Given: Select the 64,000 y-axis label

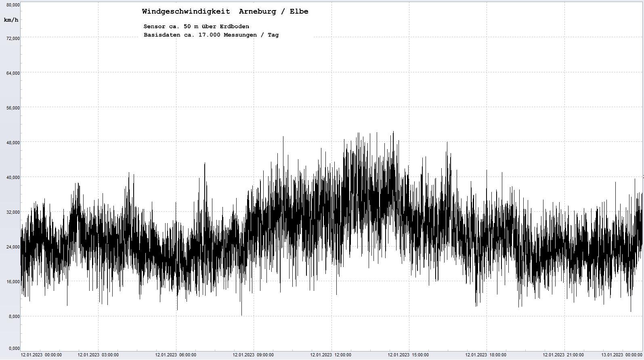Looking at the screenshot, I should click(x=13, y=73).
